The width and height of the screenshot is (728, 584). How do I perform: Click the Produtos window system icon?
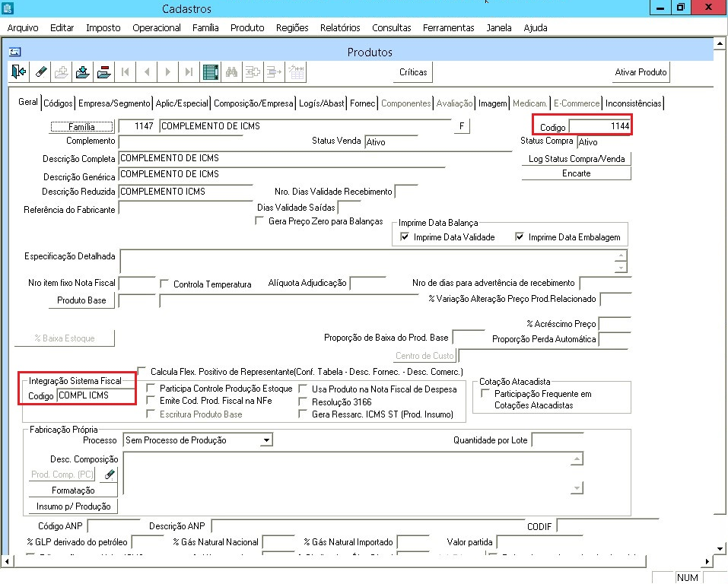click(x=15, y=52)
